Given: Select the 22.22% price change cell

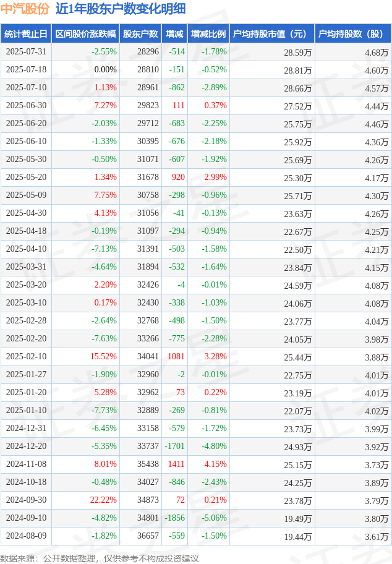Looking at the screenshot, I should tap(85, 500).
